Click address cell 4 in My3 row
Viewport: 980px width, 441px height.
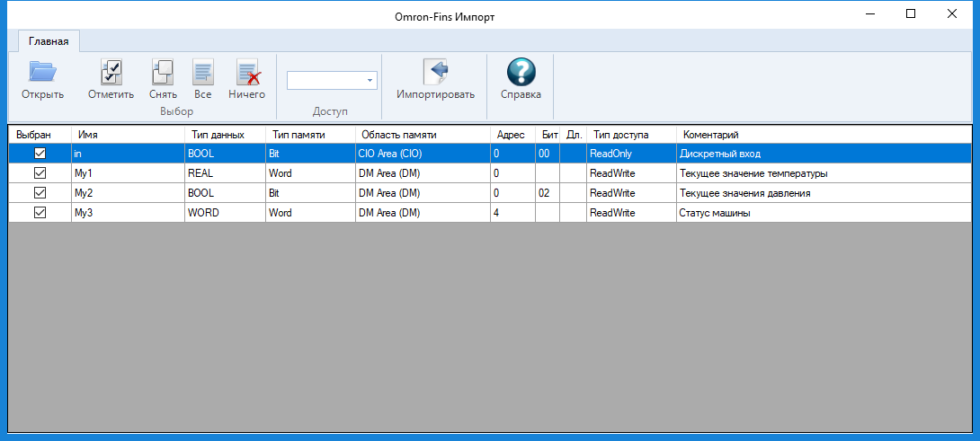(513, 212)
